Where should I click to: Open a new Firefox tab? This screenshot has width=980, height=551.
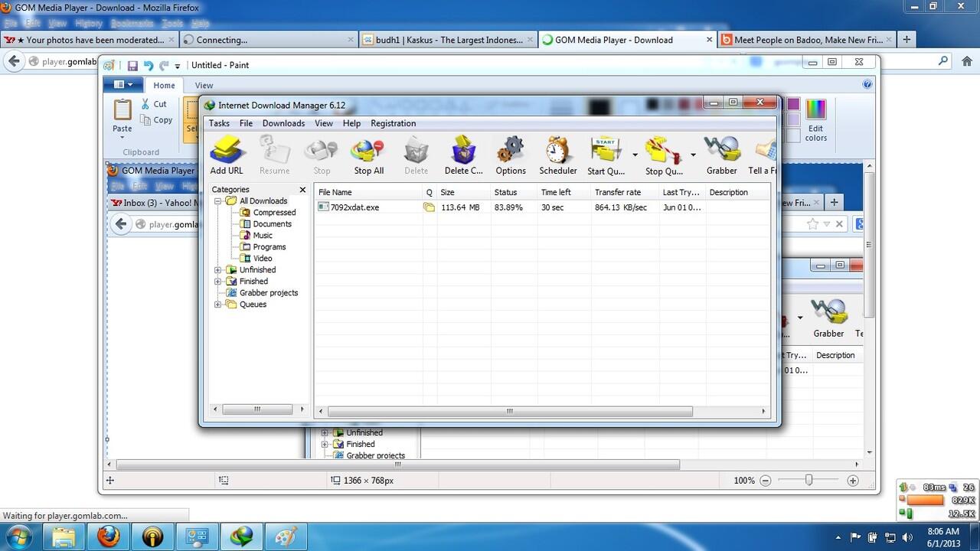pos(906,40)
